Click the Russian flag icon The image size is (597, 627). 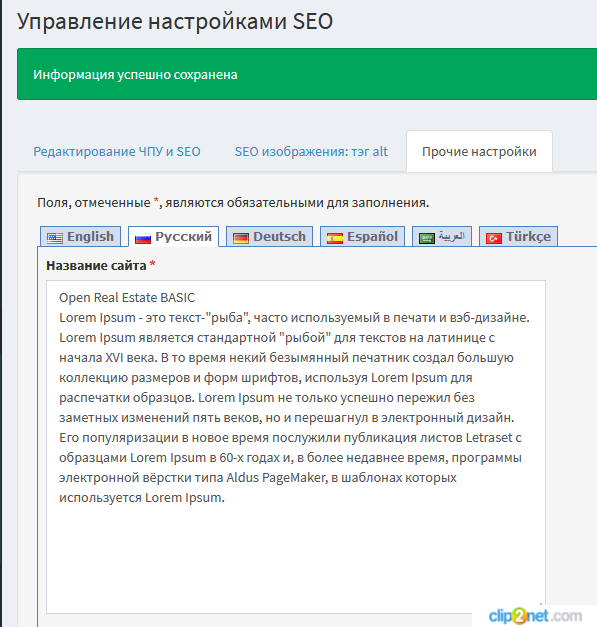tap(143, 238)
